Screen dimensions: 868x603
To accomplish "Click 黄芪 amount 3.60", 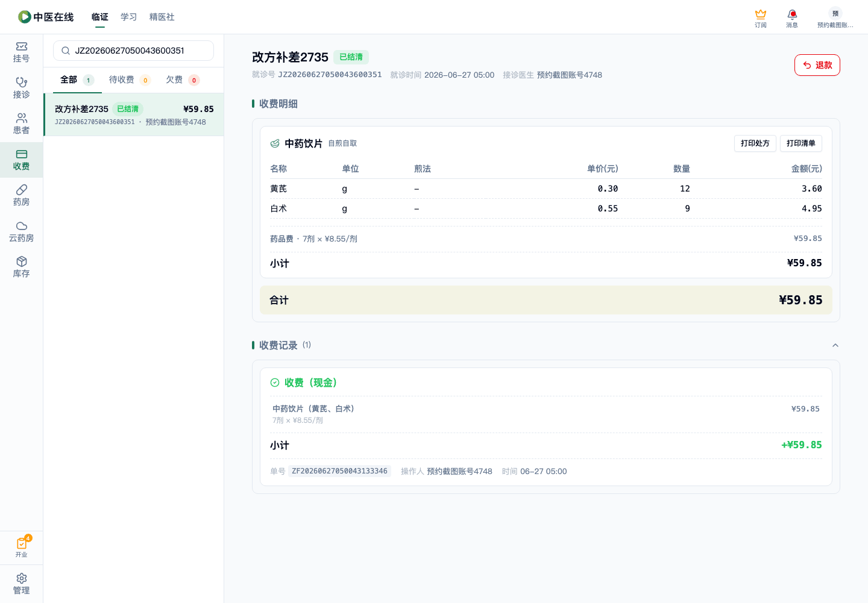I will pyautogui.click(x=812, y=189).
